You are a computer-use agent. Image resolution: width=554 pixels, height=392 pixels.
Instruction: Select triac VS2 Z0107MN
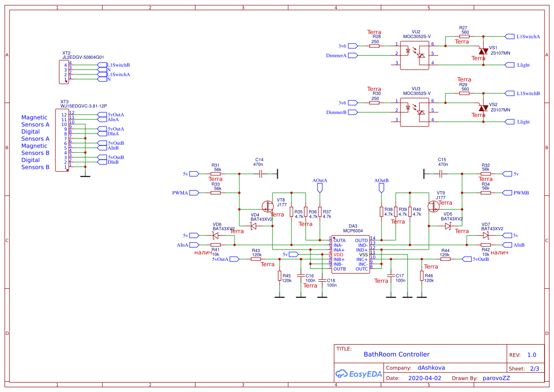click(x=483, y=109)
